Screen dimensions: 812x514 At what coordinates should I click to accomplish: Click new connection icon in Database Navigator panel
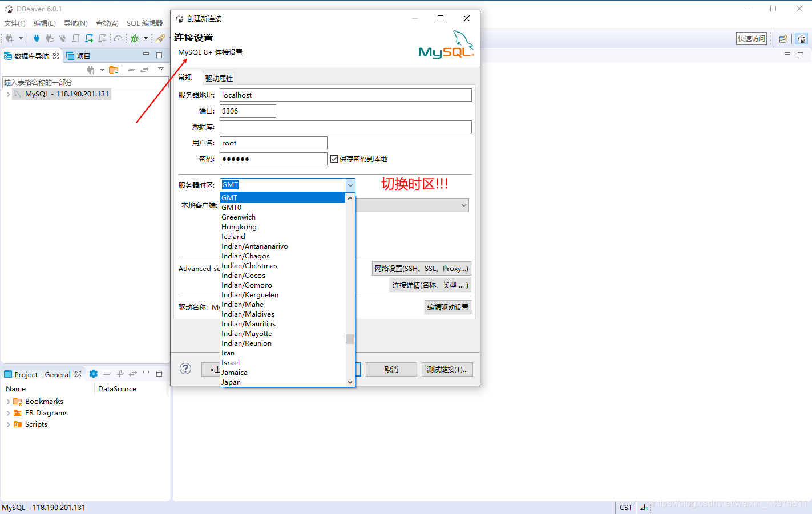click(x=91, y=70)
